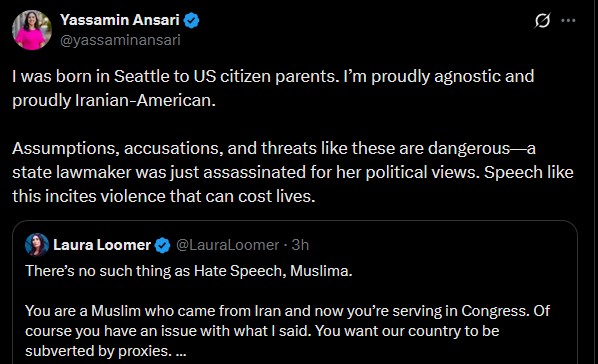This screenshot has height=364, width=598.
Task: Click 'this incites violence that can cost lives'
Action: tap(164, 196)
